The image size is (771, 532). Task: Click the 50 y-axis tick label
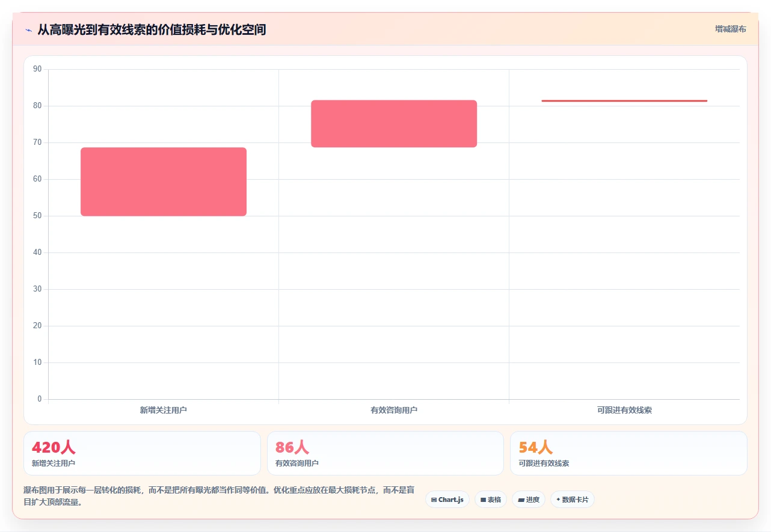(x=37, y=216)
